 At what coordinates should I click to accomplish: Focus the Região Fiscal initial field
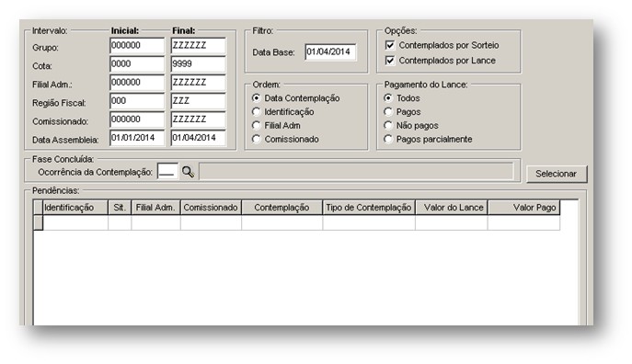pyautogui.click(x=137, y=101)
